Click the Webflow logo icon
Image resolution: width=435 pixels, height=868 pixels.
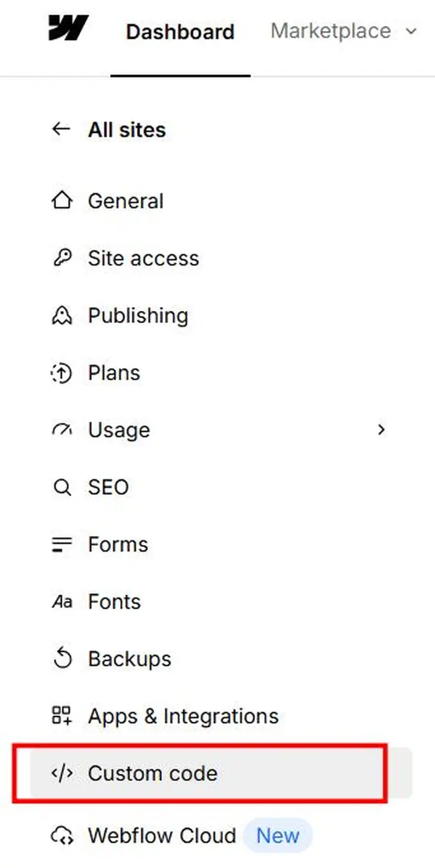68,28
